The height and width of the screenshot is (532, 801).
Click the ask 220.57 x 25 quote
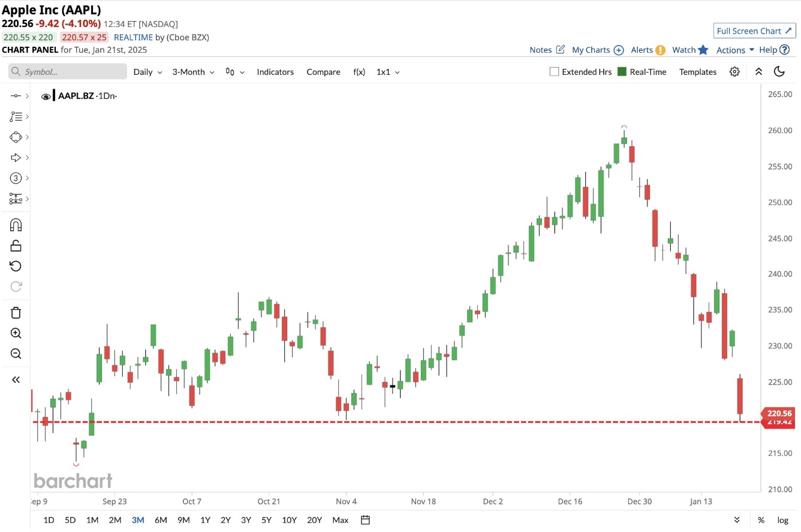coord(84,37)
